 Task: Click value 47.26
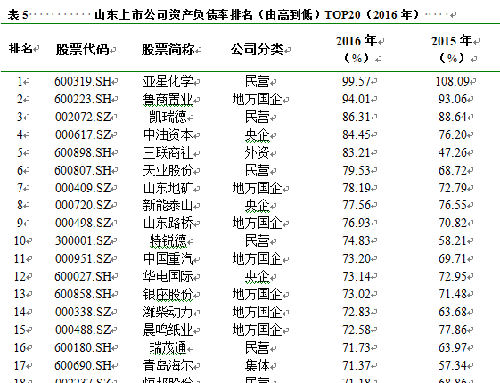[x=452, y=153]
